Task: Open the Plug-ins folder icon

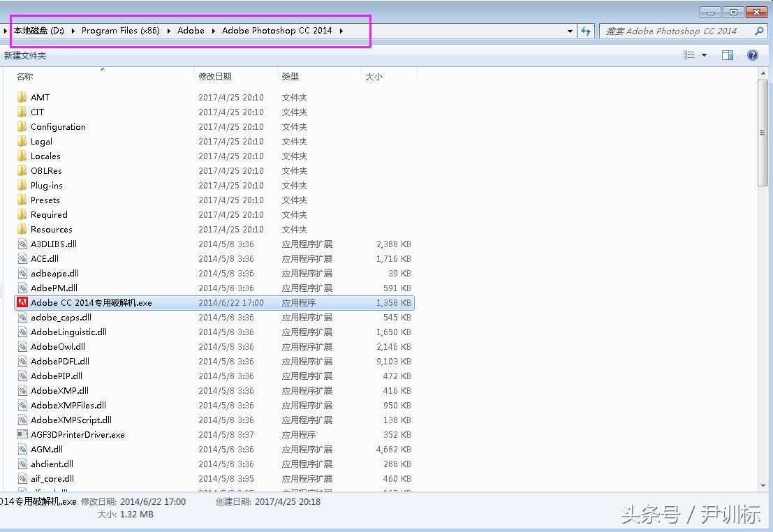Action: click(x=22, y=185)
